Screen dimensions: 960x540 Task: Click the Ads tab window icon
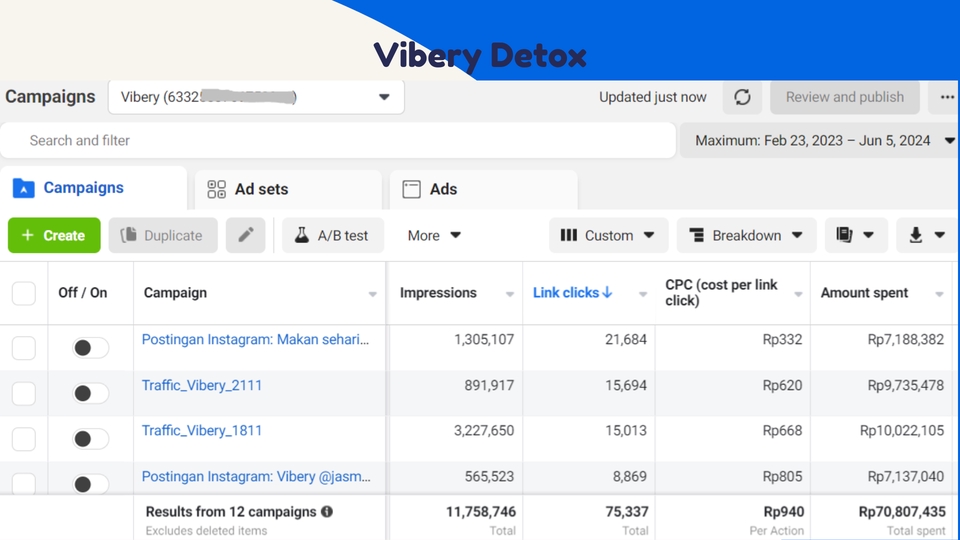(411, 189)
